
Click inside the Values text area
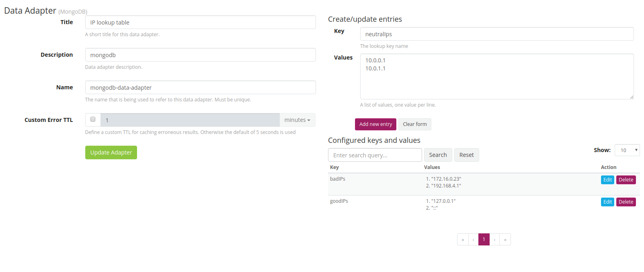pos(496,76)
